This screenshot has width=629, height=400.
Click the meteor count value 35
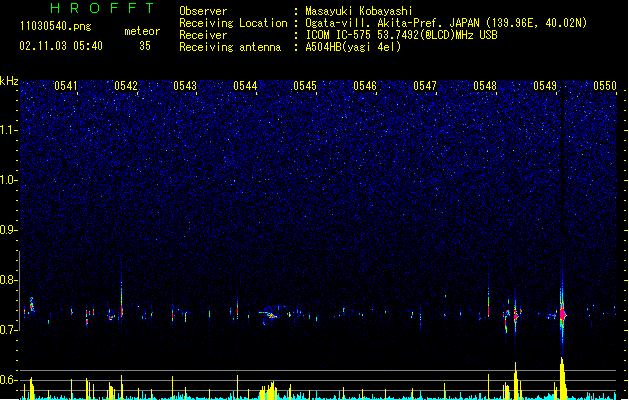145,46
